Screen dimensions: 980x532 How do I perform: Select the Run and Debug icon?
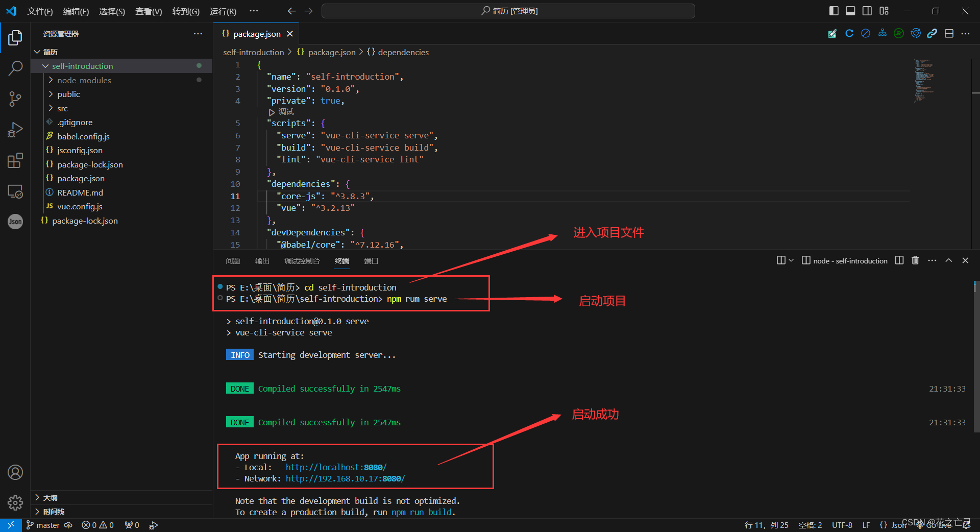click(x=15, y=129)
